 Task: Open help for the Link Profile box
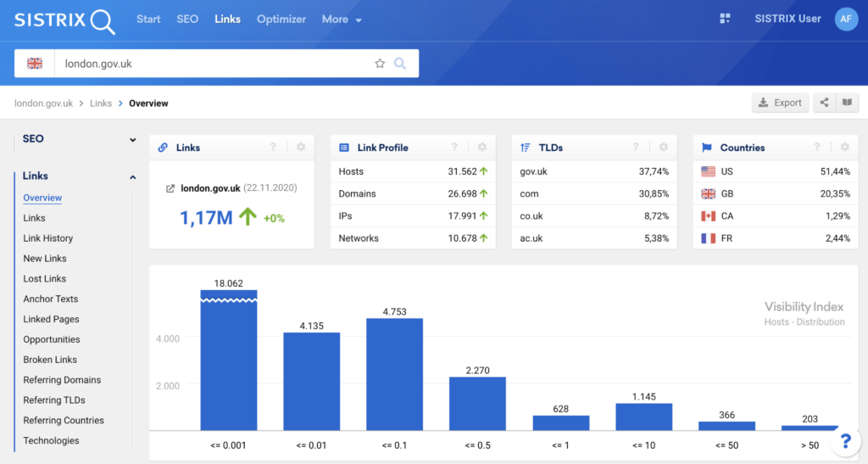click(454, 148)
